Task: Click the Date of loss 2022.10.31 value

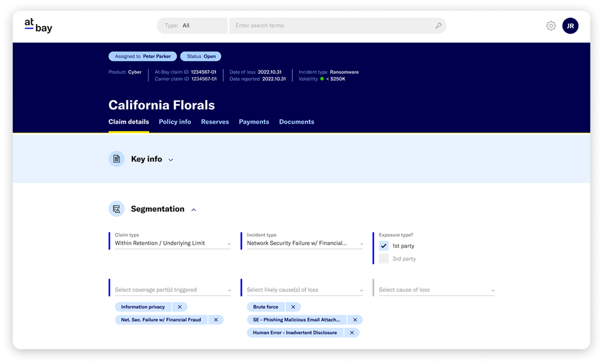Action: 269,72
